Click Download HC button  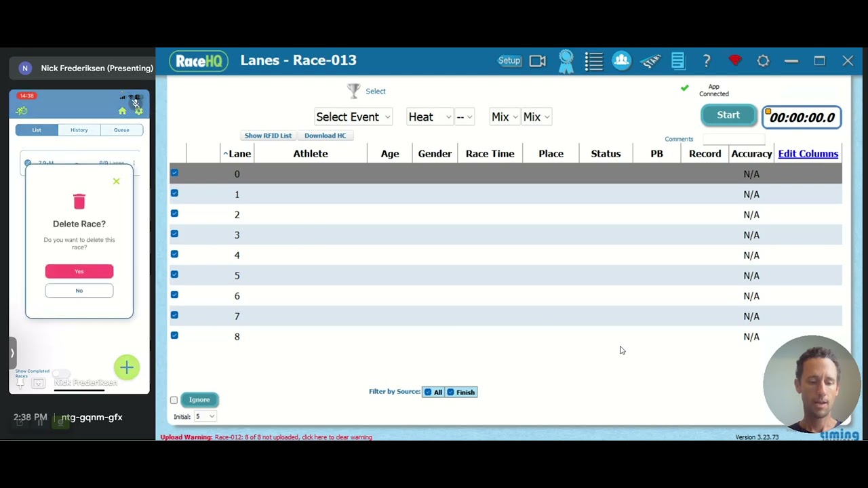click(325, 136)
